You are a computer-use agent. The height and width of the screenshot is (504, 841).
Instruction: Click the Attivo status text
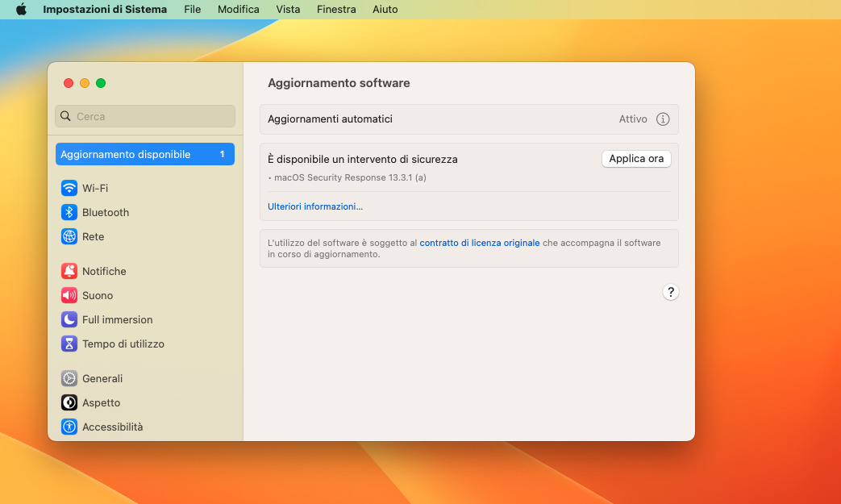tap(633, 119)
